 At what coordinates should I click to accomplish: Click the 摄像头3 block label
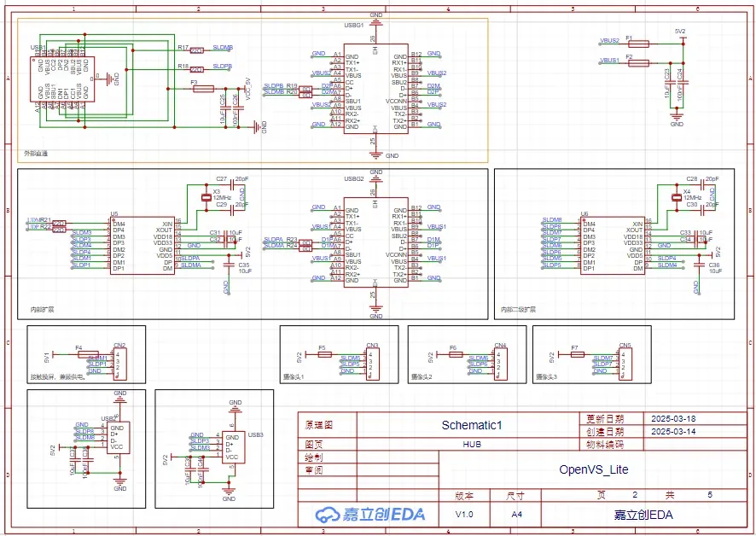tap(546, 376)
